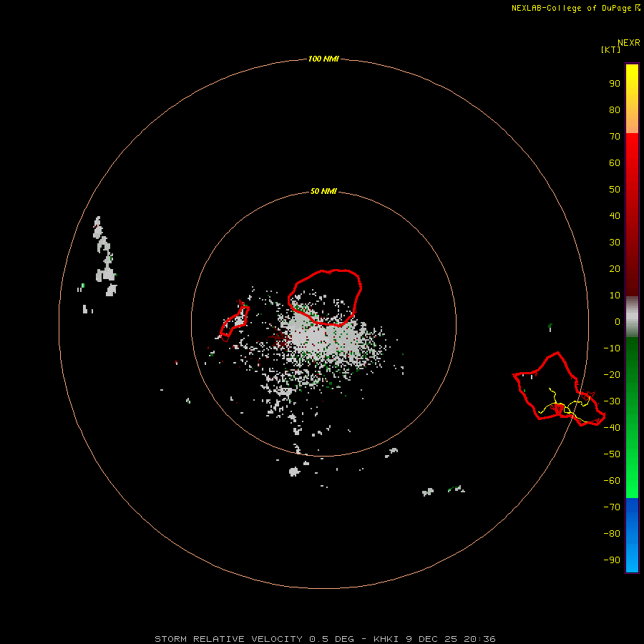Click the -50 scale label
The image size is (644, 644).
612,454
